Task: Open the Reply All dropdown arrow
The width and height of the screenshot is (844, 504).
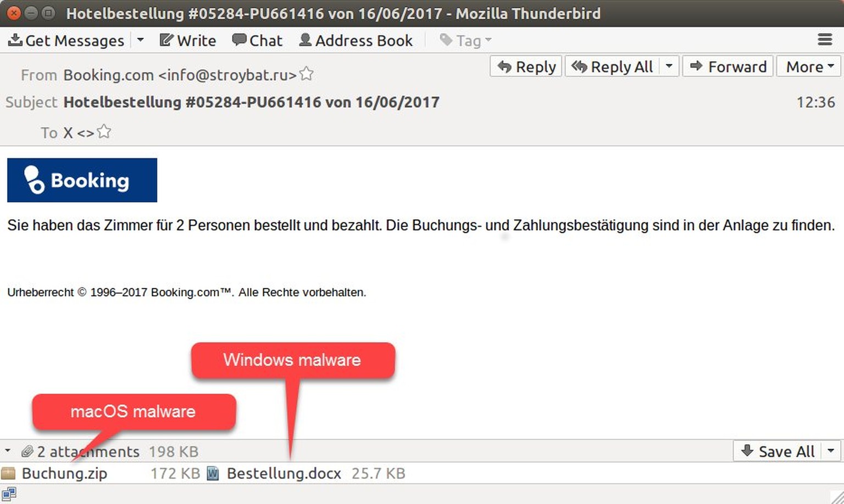Action: pos(669,66)
